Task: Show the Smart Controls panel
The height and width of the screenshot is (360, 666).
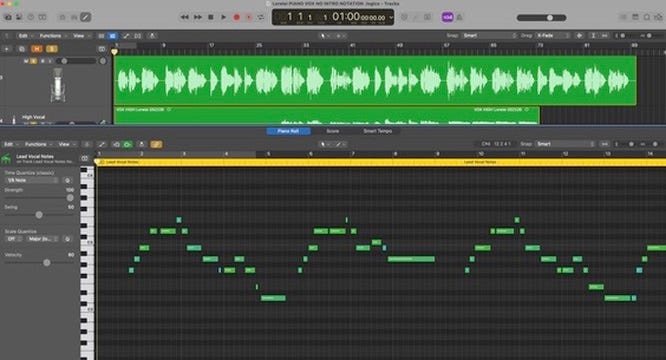Action: coord(62,17)
